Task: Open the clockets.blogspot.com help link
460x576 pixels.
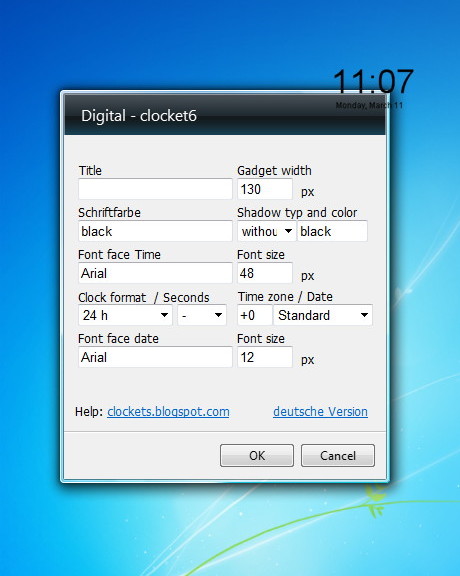Action: 168,411
